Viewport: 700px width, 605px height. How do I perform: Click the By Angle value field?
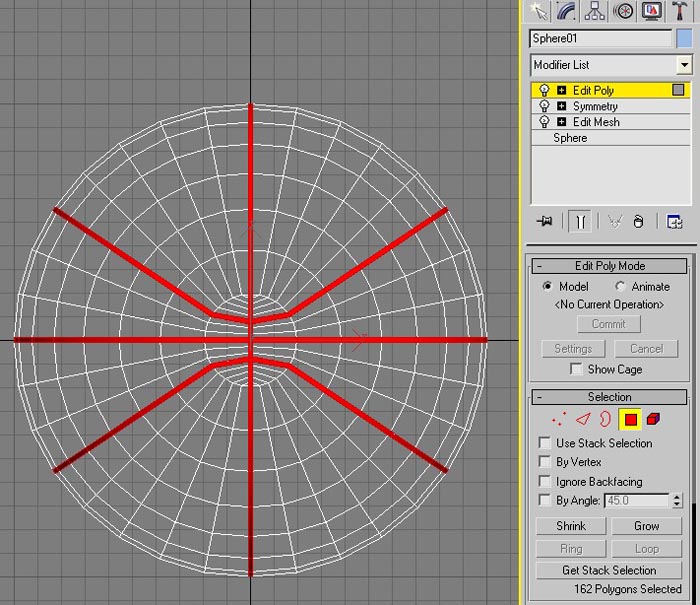coord(637,501)
